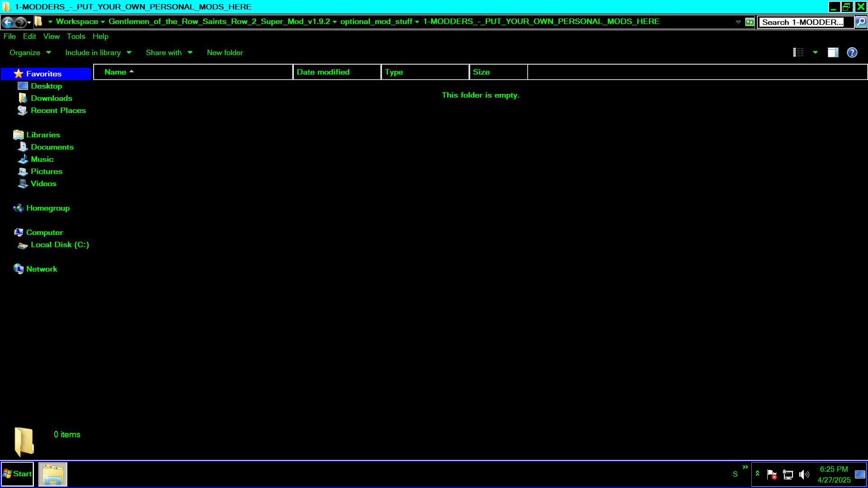Open the Share with dropdown
The height and width of the screenshot is (488, 868).
[x=169, y=52]
